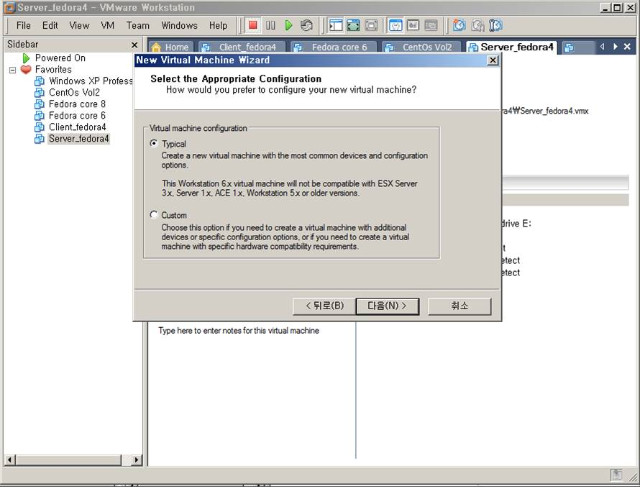Viewport: 640px width, 487px height.
Task: Switch to the Home tab
Action: (x=171, y=47)
